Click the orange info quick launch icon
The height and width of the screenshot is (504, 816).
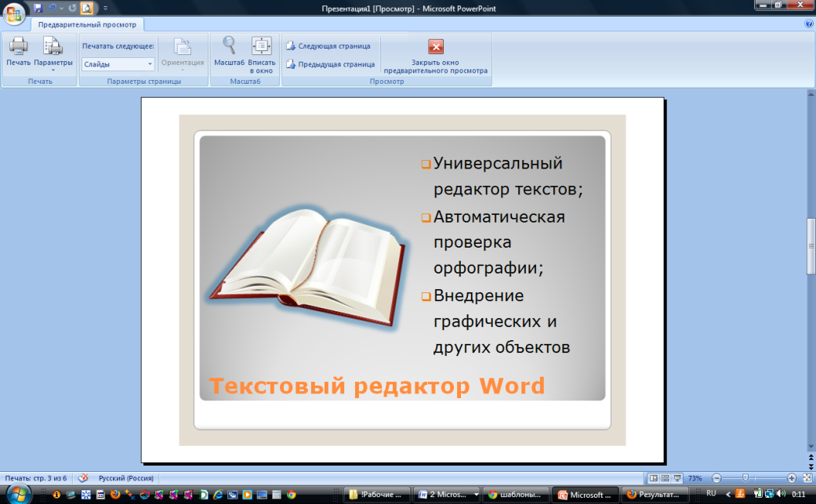pyautogui.click(x=56, y=495)
